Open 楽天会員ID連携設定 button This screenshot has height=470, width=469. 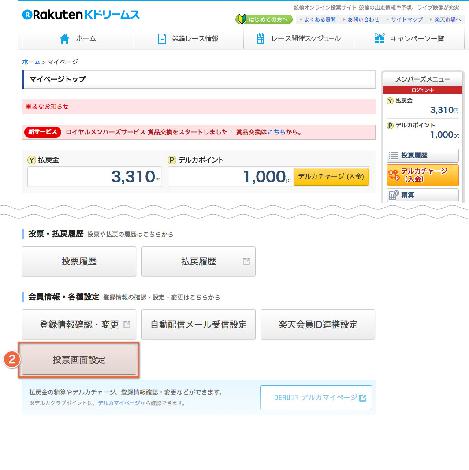click(318, 324)
